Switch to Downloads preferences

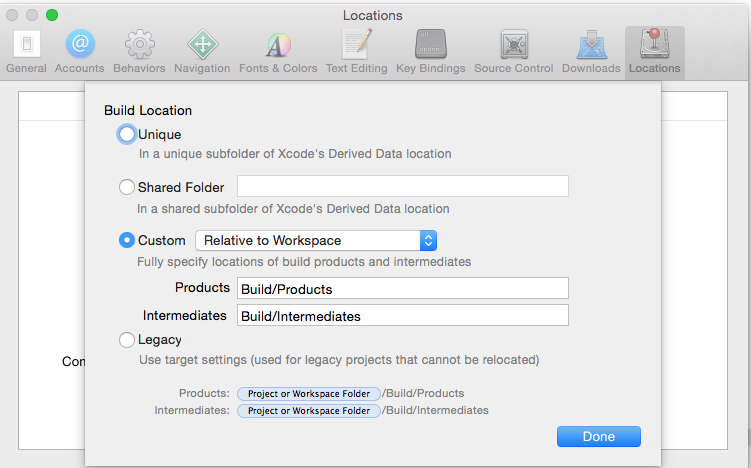[x=591, y=52]
